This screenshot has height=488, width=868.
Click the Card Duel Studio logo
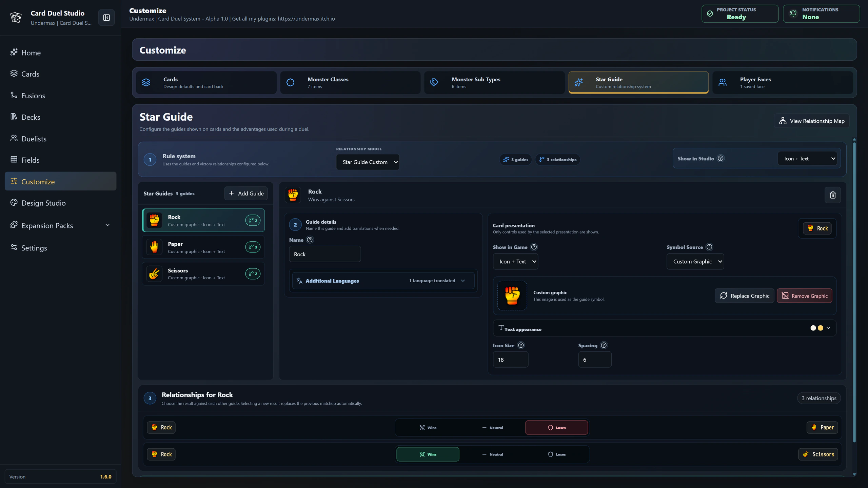pos(16,18)
